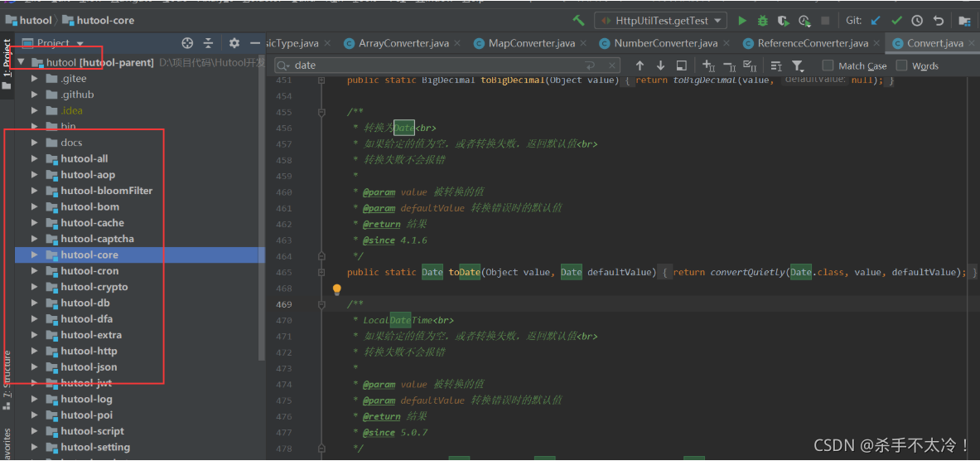Open search results in Find window icon
This screenshot has width=980, height=461.
[x=682, y=66]
